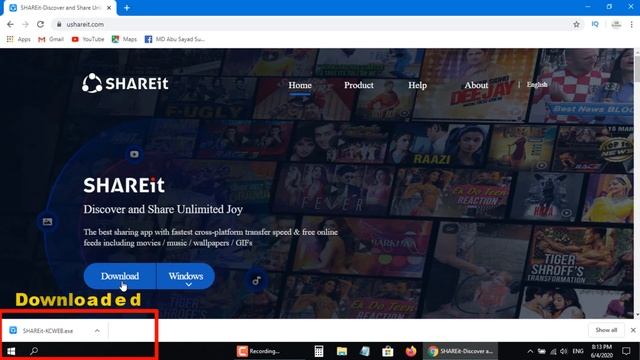Open the volume control in tray
Viewport: 640px width, 360px height.
coord(564,351)
